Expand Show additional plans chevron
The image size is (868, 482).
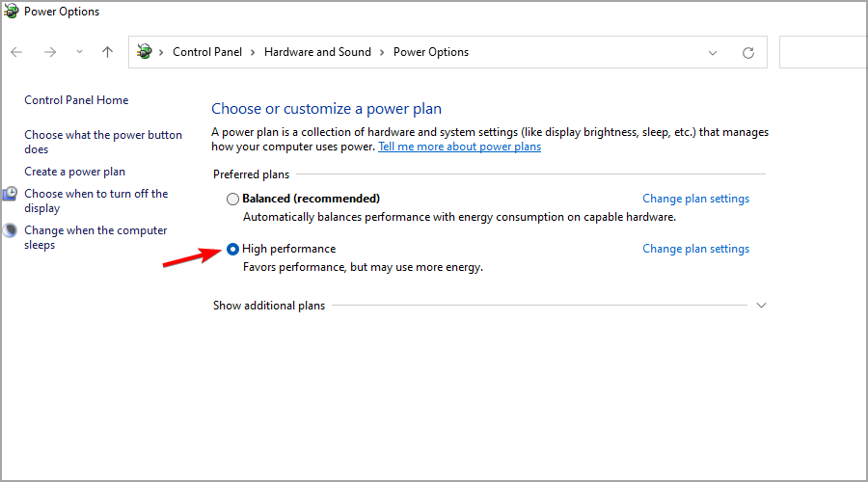(761, 306)
